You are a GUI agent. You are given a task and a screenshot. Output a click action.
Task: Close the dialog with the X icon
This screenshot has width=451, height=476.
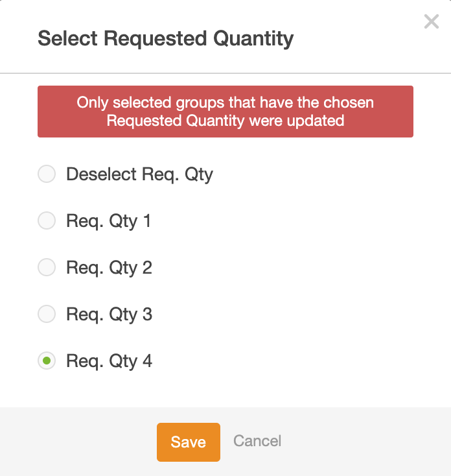(431, 22)
